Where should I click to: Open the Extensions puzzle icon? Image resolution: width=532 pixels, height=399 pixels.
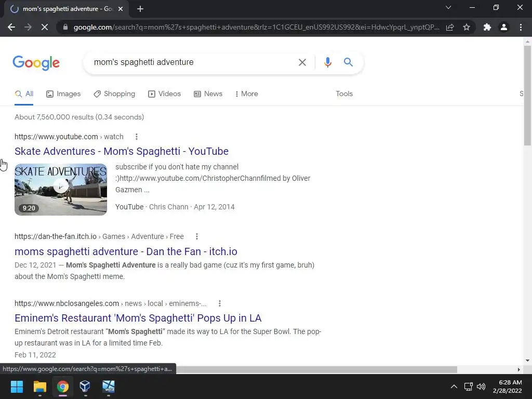tap(487, 27)
